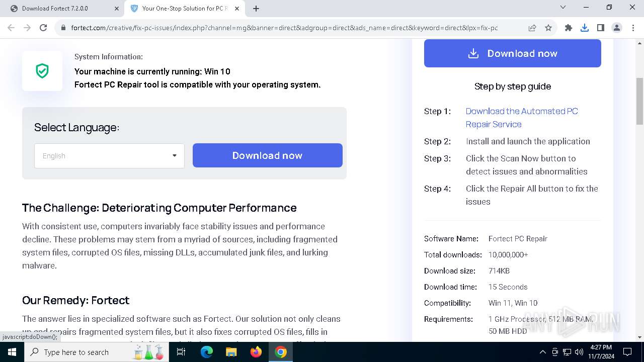The image size is (644, 362).
Task: Open the Chrome profile avatar
Action: 617,28
